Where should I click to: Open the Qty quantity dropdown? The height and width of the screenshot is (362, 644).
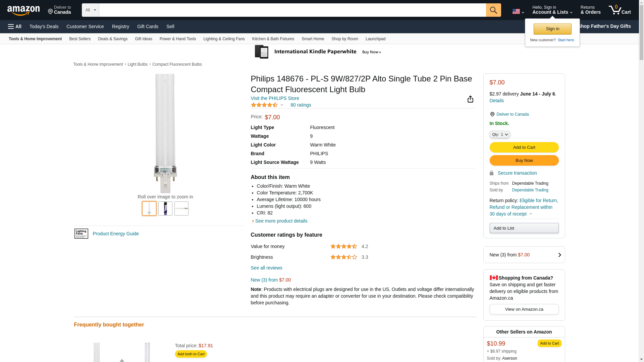(x=499, y=134)
